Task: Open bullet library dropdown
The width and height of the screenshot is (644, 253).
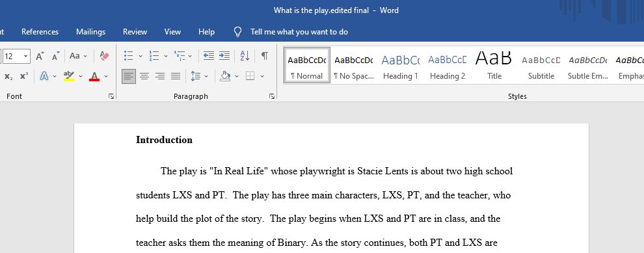Action: coord(140,57)
